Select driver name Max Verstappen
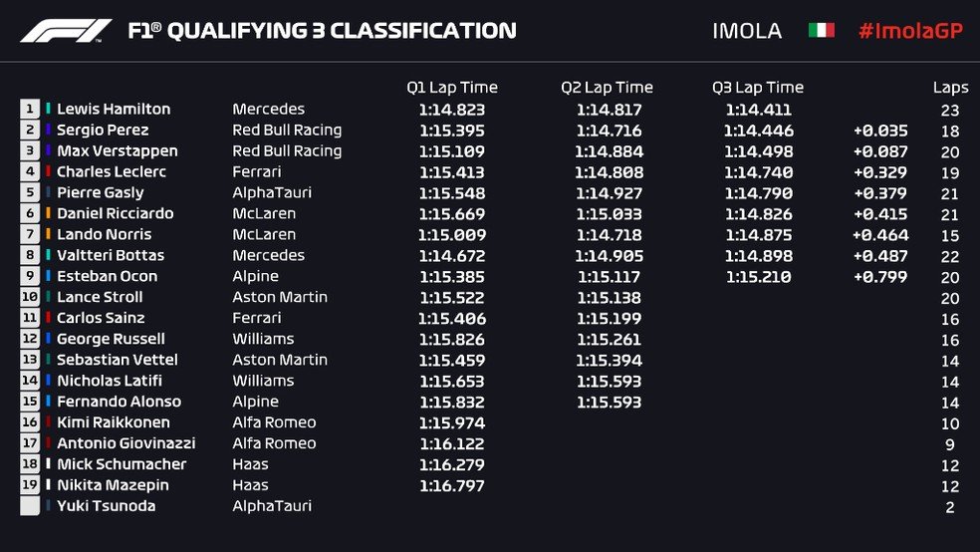This screenshot has width=980, height=552. [x=117, y=150]
